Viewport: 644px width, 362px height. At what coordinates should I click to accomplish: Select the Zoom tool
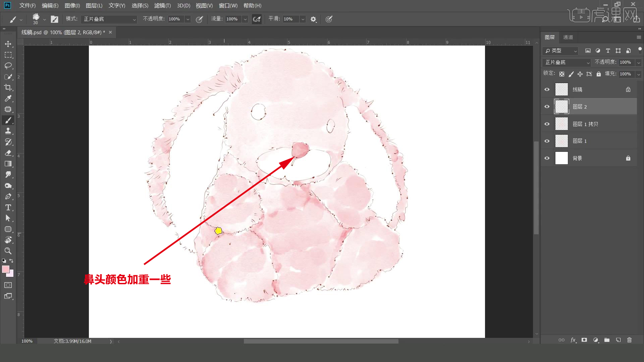coord(8,251)
